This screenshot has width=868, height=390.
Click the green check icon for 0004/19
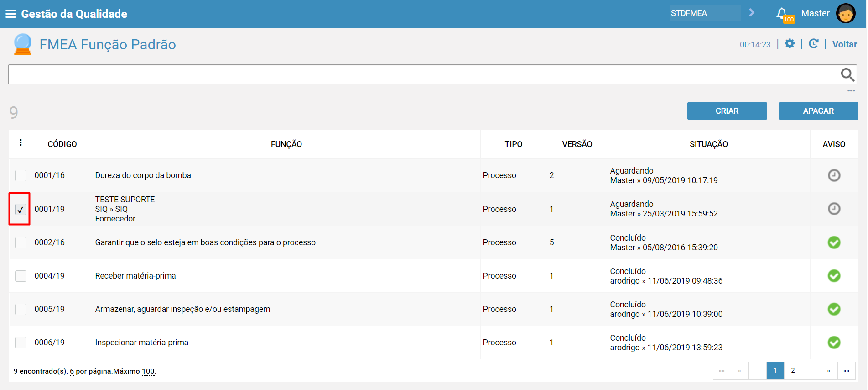[834, 276]
